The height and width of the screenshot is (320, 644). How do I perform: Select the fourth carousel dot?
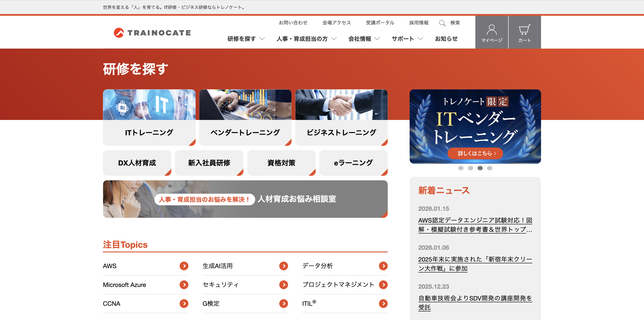(x=490, y=168)
